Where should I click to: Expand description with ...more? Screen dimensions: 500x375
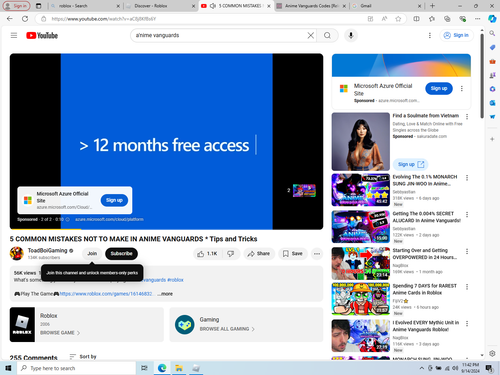click(x=165, y=294)
